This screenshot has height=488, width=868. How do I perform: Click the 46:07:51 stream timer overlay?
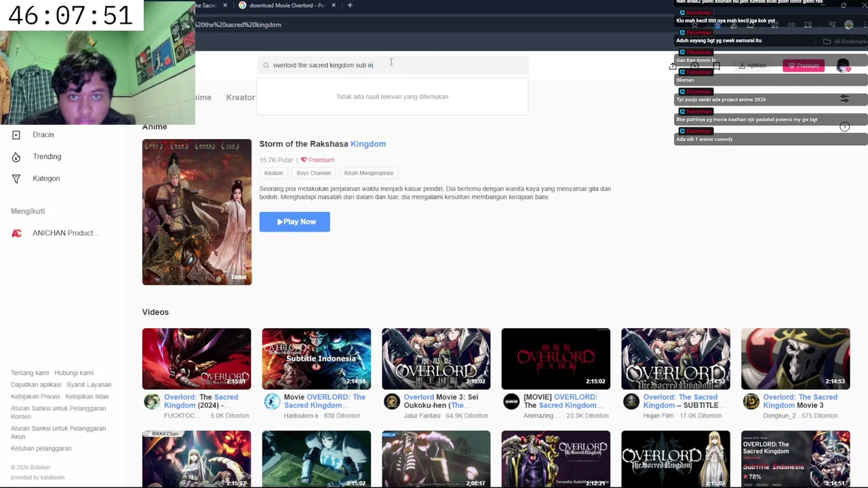tap(71, 16)
